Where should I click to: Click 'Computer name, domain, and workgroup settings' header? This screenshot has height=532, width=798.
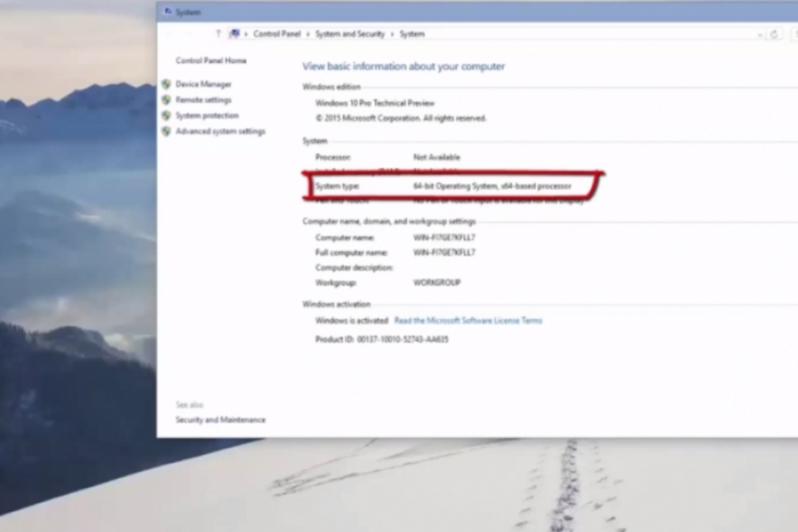click(x=389, y=221)
